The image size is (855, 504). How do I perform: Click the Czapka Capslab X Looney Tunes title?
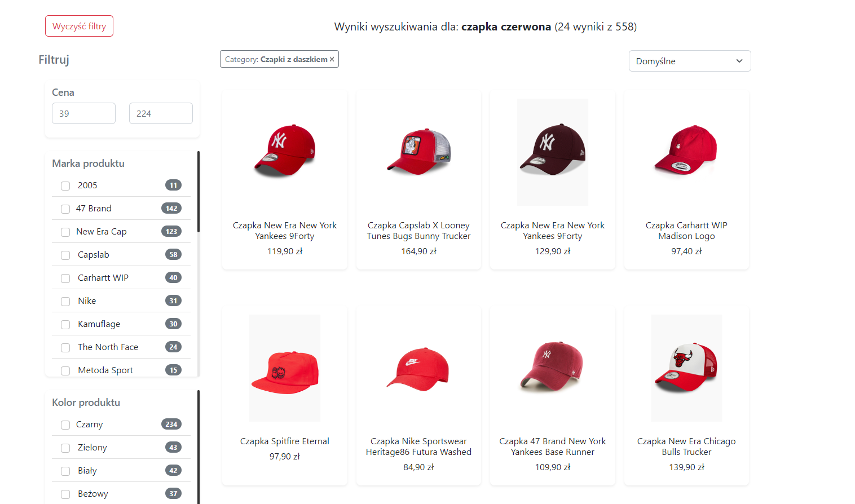coord(418,231)
